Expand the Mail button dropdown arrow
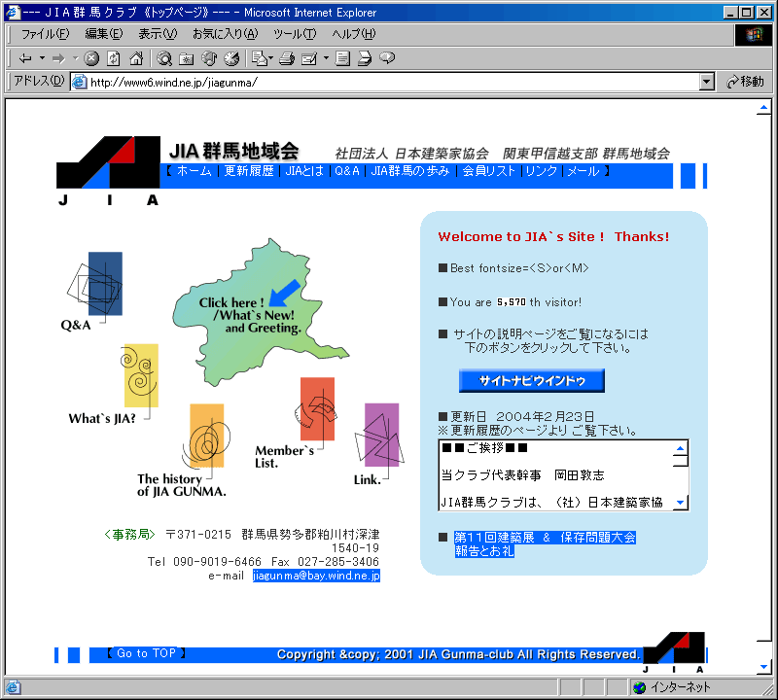Screen dimensions: 778x700 tap(271, 58)
